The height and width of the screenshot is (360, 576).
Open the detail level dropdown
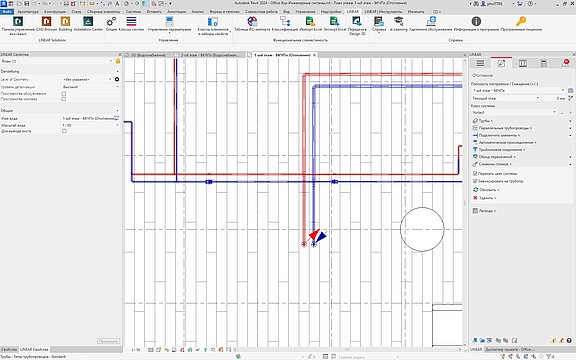tap(90, 87)
